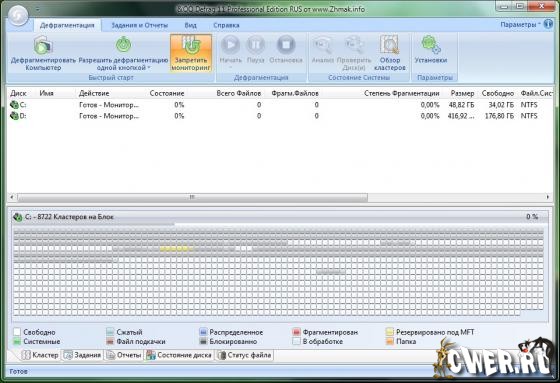Click the Файл подкачки legend color swatch

[110, 342]
